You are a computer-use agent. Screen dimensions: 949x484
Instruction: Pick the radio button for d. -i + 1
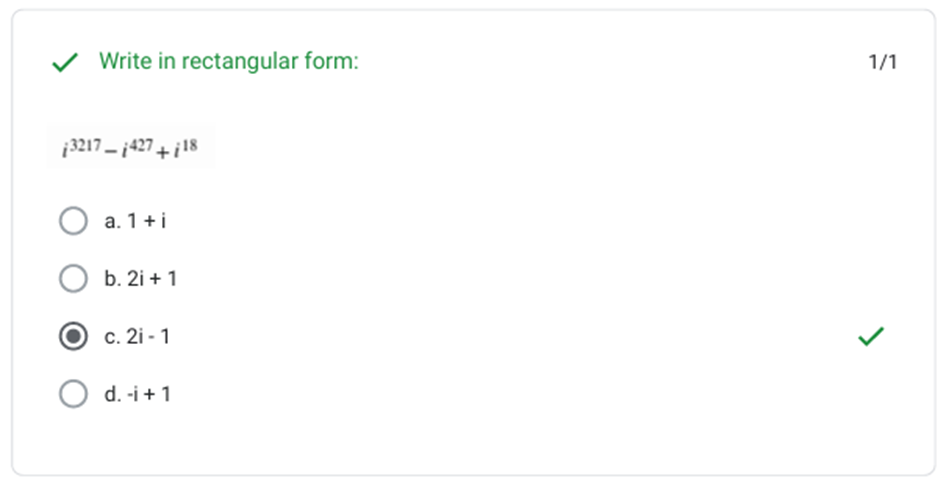(x=73, y=394)
